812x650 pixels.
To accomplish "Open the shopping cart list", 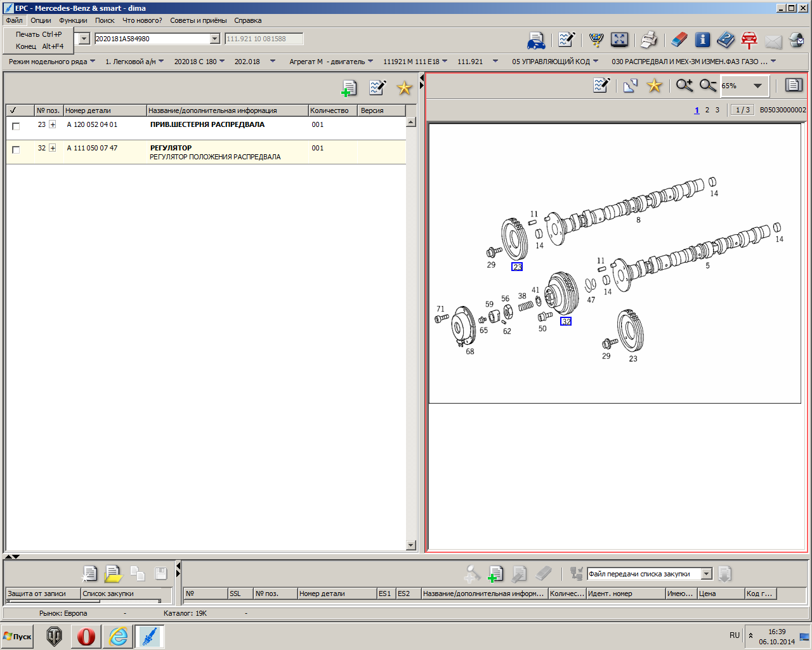I will (x=596, y=39).
